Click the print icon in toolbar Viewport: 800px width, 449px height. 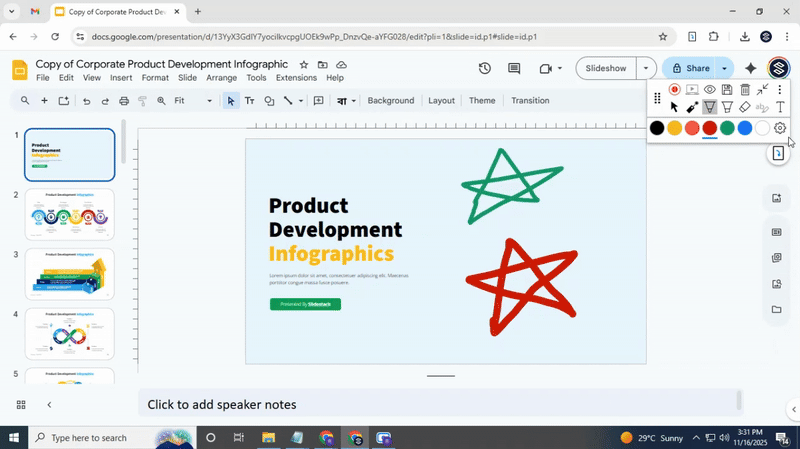click(x=124, y=101)
